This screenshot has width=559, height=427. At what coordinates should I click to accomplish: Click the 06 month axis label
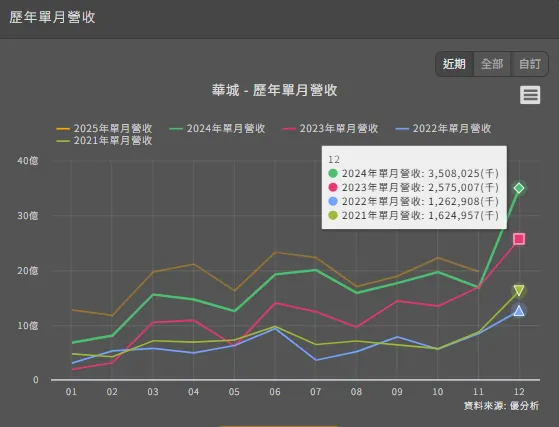(275, 392)
